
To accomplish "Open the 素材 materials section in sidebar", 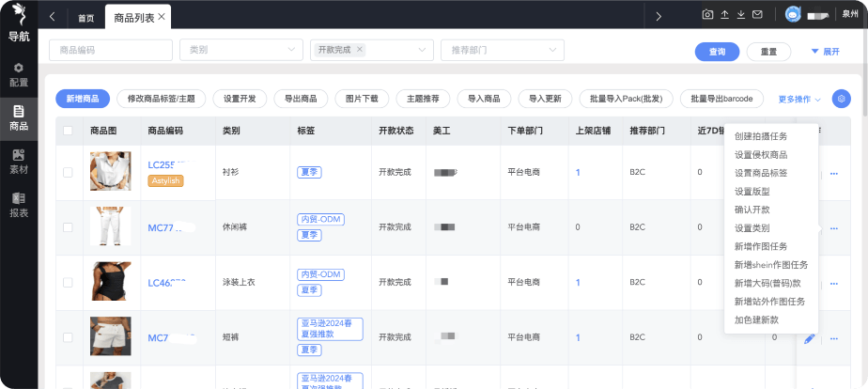I will (x=19, y=161).
